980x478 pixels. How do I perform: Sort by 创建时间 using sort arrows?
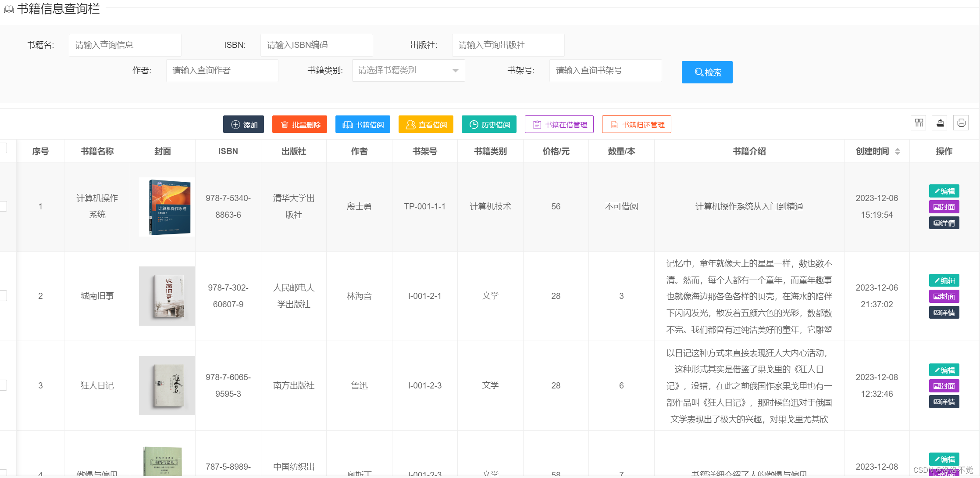pyautogui.click(x=898, y=151)
